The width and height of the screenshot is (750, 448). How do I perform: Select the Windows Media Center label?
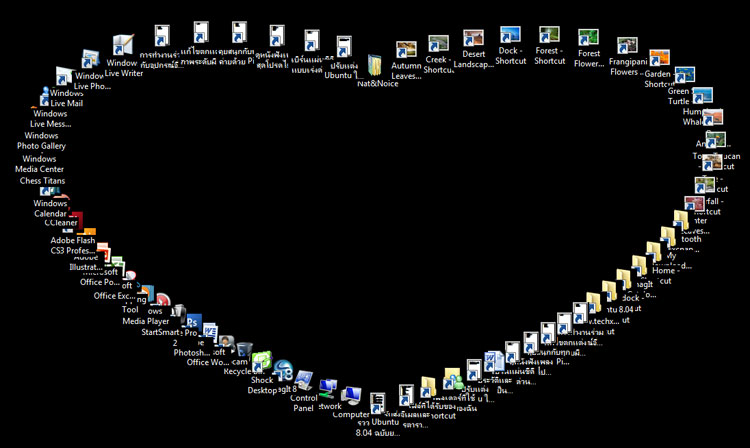tap(39, 164)
